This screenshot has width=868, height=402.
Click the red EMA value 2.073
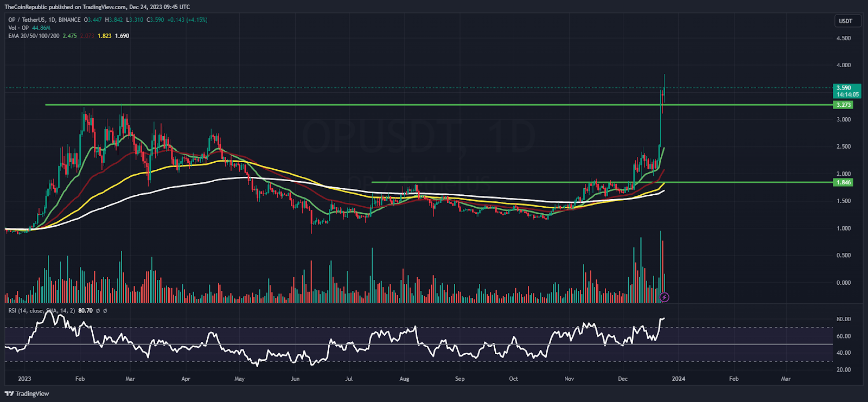pyautogui.click(x=87, y=36)
